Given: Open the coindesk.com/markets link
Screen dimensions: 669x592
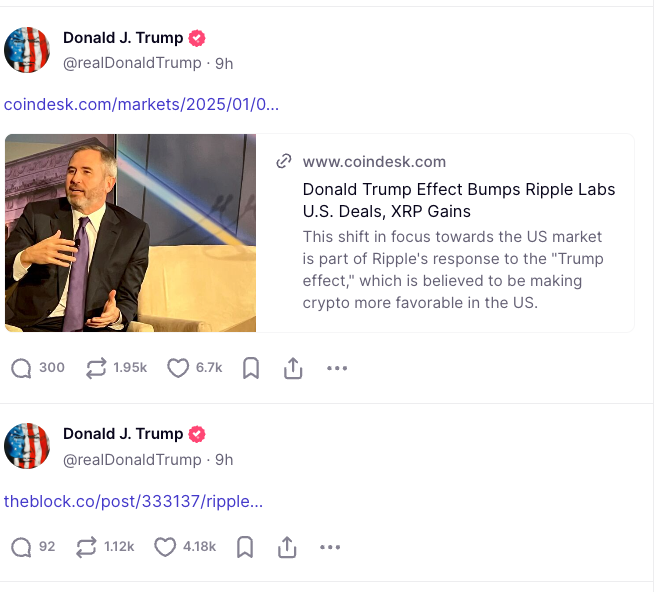Looking at the screenshot, I should click(x=141, y=104).
